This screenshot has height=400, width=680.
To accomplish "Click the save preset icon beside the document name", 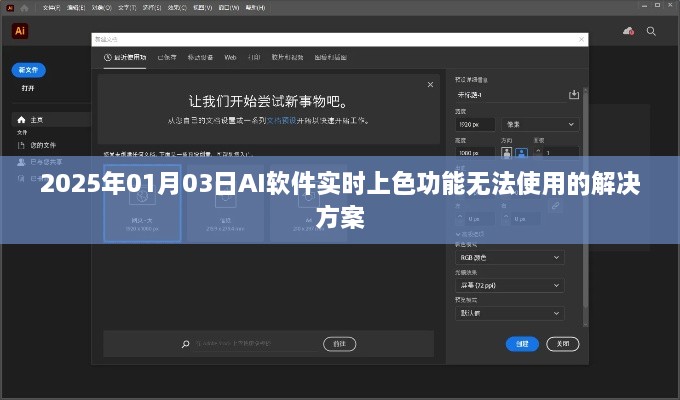I will coord(574,95).
